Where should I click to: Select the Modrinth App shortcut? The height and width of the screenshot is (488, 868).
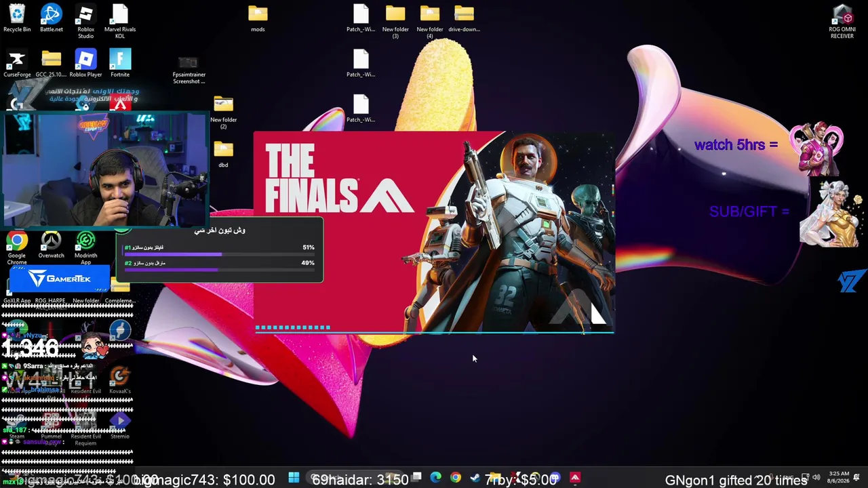85,248
